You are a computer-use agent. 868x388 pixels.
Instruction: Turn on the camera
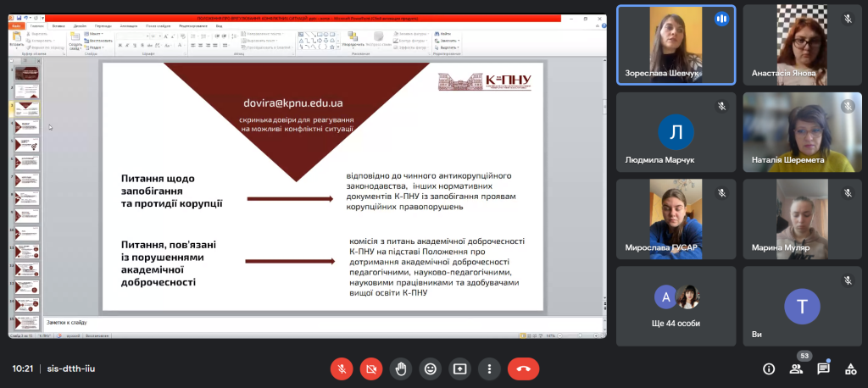click(x=370, y=369)
